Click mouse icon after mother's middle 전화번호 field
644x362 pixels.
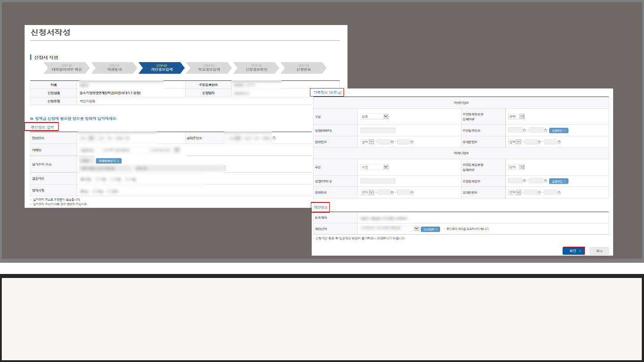tap(392, 193)
